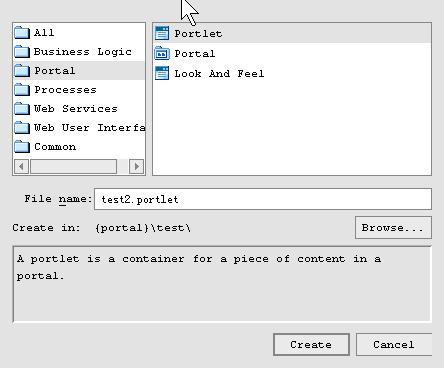Click the Processes folder icon

point(22,89)
